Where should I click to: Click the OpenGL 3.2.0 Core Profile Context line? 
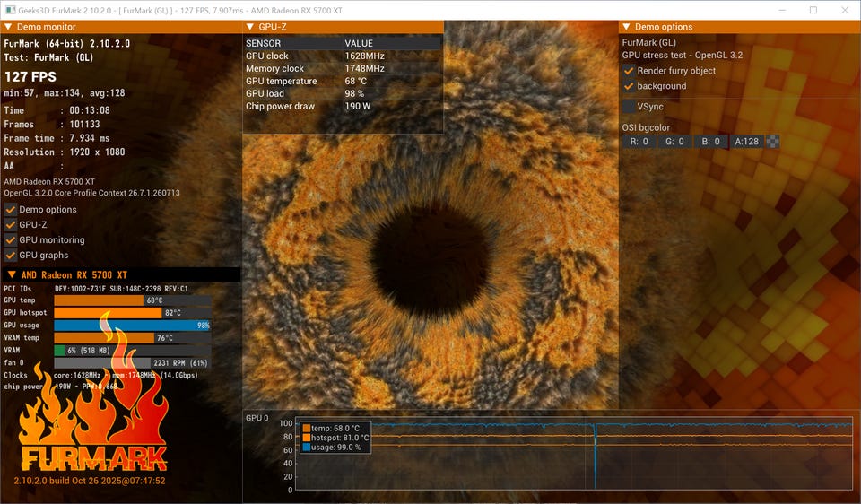click(x=91, y=193)
